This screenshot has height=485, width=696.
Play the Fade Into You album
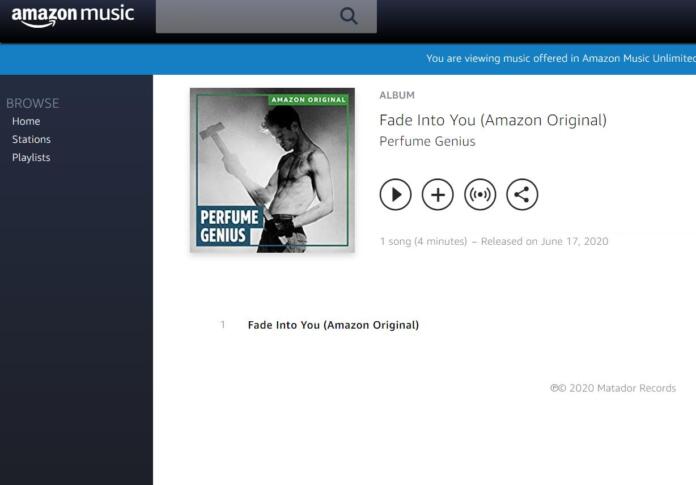tap(395, 194)
